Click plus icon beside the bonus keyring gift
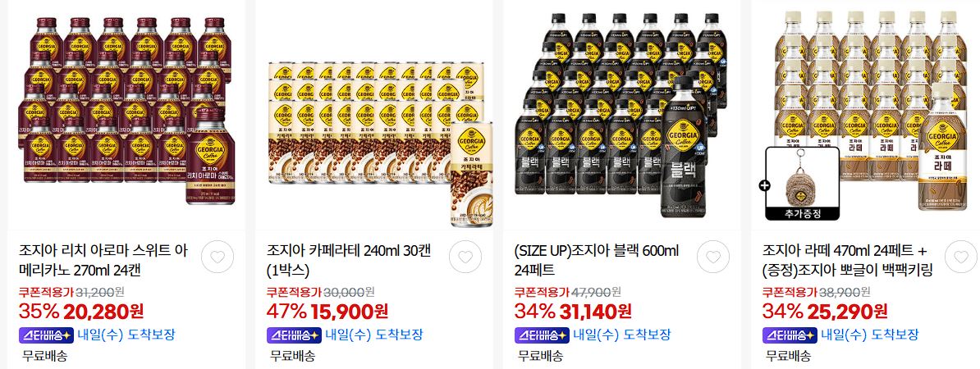This screenshot has height=369, width=980. click(764, 184)
